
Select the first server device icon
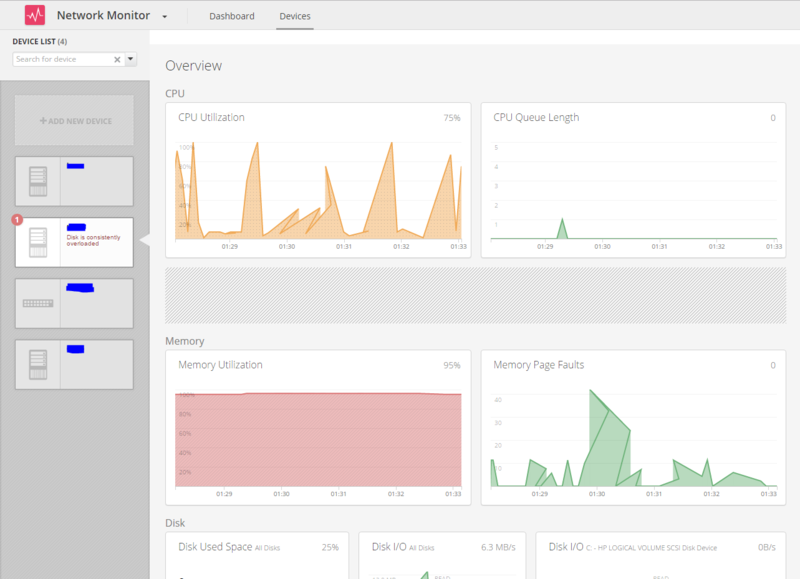click(38, 182)
